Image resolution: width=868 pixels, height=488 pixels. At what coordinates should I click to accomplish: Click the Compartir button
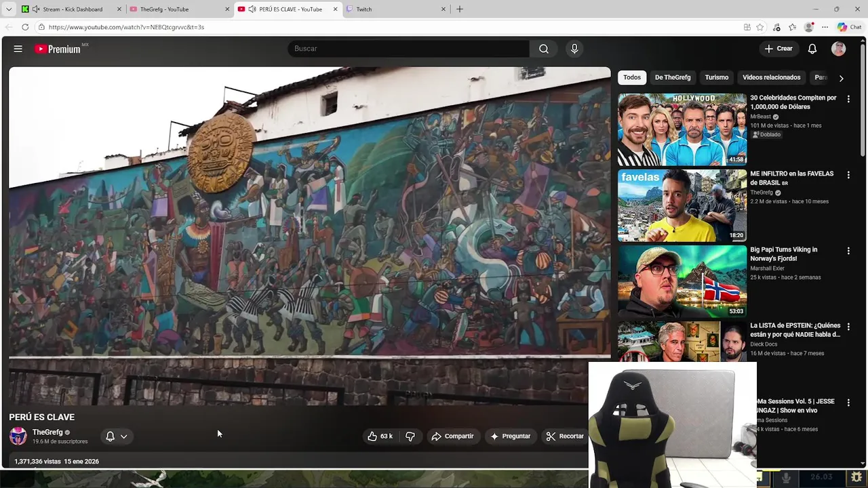tap(452, 436)
